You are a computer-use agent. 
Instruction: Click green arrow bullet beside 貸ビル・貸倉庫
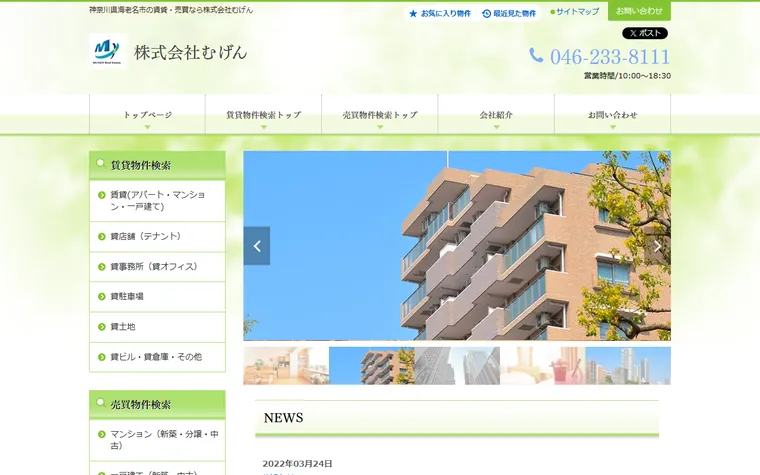102,357
